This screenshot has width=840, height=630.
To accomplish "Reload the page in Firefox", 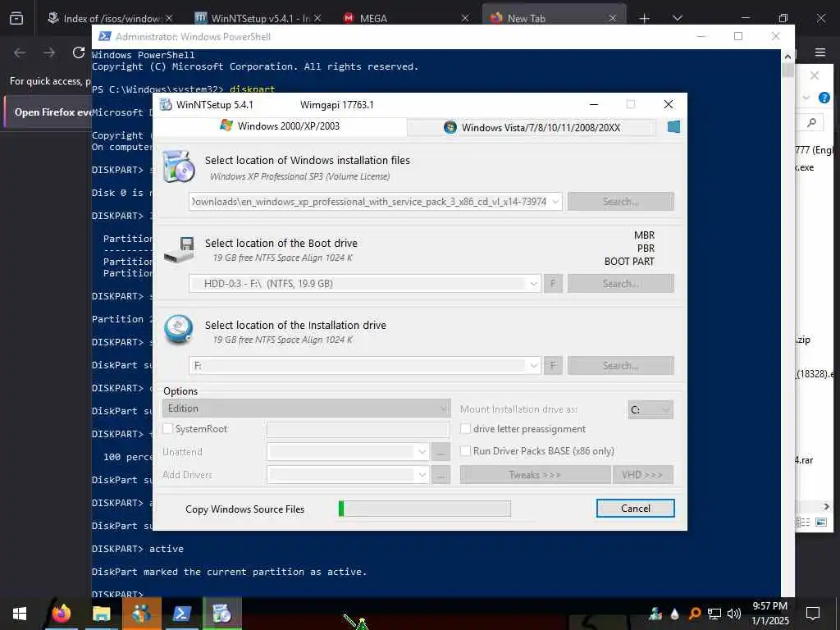I will pyautogui.click(x=79, y=52).
